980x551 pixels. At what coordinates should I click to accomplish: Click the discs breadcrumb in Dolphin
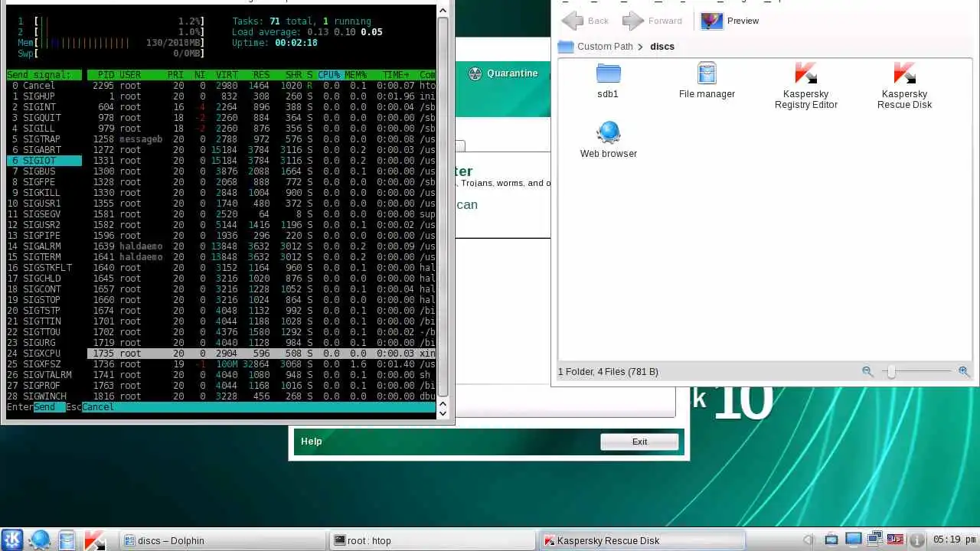coord(662,47)
